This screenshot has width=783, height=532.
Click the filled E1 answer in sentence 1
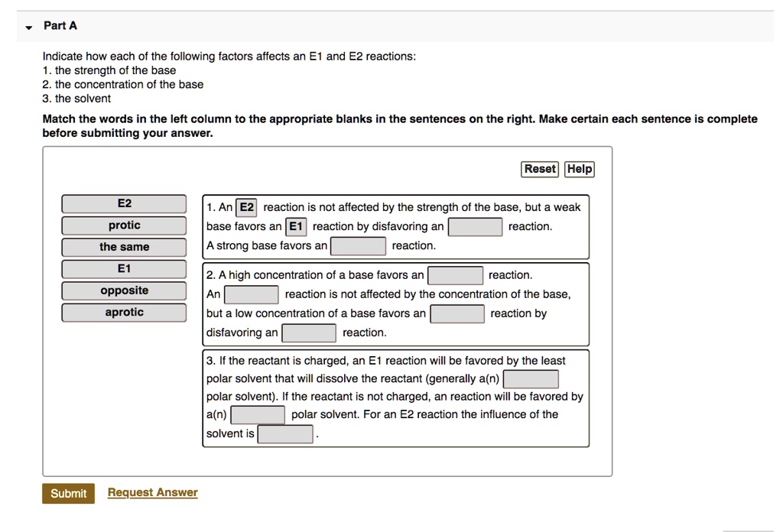[294, 225]
